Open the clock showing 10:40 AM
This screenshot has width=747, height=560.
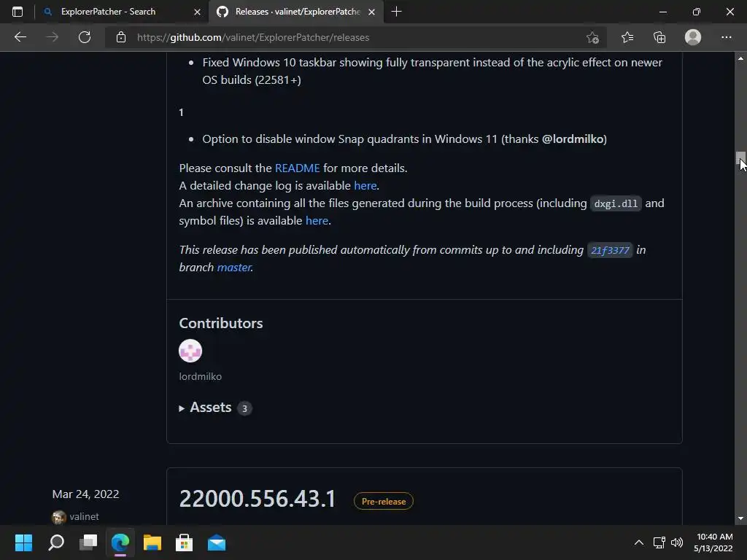pos(713,542)
